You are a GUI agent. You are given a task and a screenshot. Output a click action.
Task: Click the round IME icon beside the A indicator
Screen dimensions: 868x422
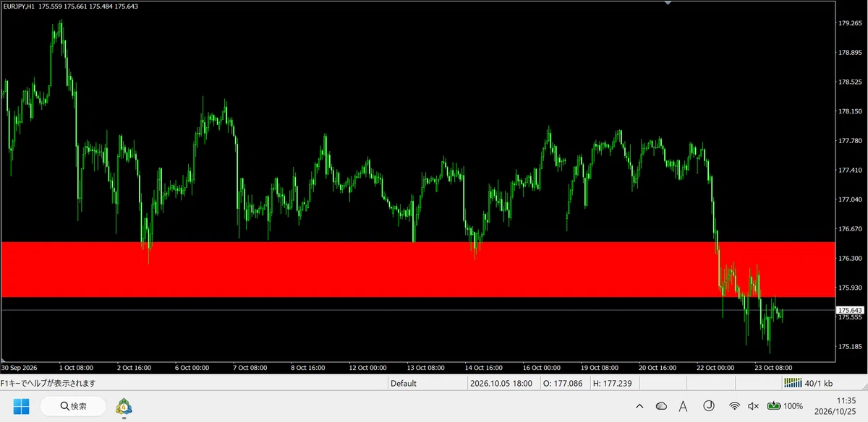pos(709,406)
